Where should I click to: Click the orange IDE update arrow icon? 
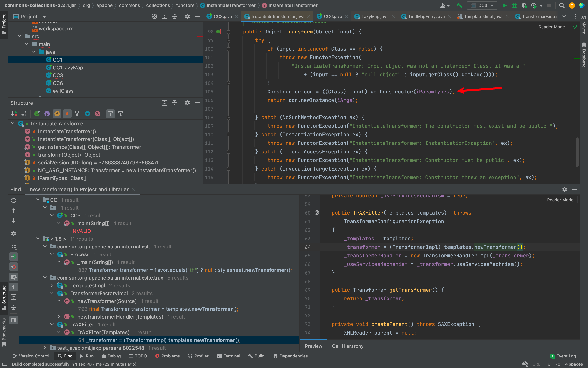coord(572,5)
